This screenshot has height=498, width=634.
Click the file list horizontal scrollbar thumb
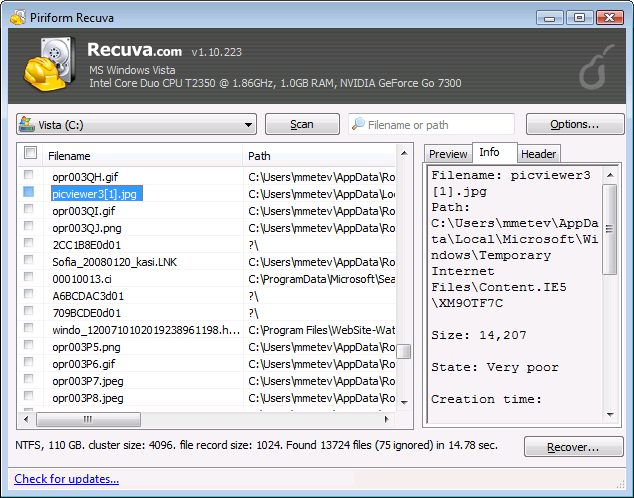click(x=88, y=419)
